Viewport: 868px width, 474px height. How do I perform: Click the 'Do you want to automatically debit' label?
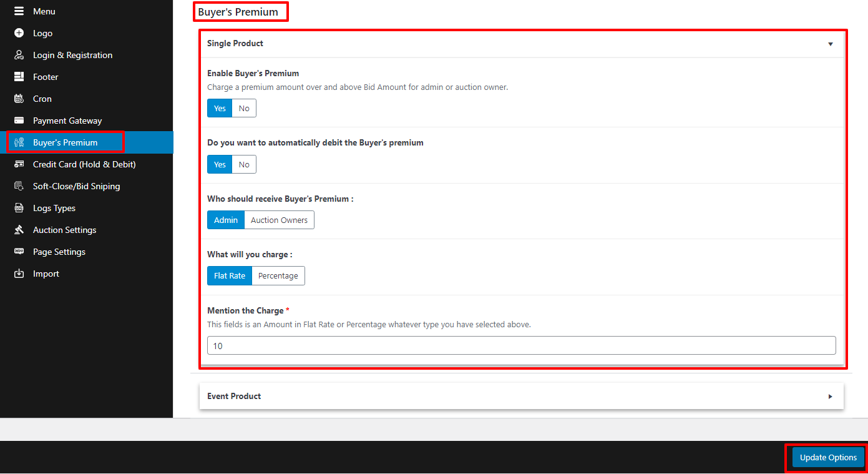click(315, 142)
